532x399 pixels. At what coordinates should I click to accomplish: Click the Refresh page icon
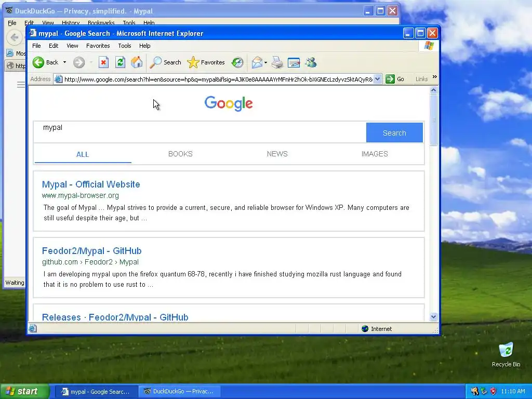[x=120, y=62]
